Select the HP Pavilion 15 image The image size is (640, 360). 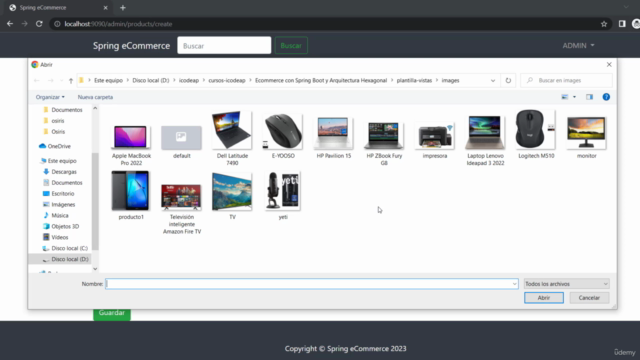coord(333,138)
